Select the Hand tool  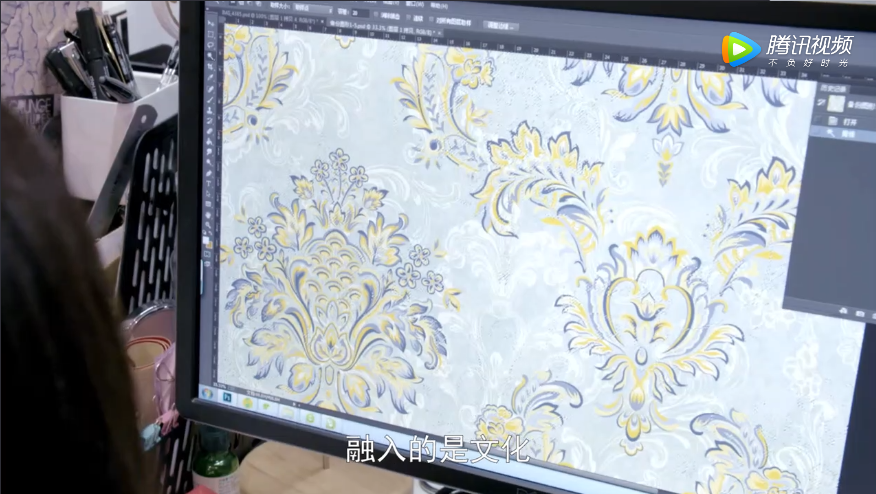click(208, 215)
